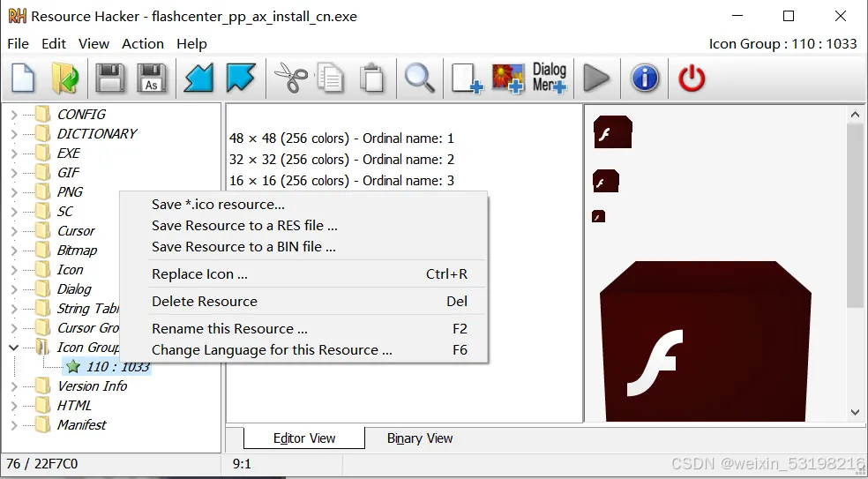The width and height of the screenshot is (868, 479).
Task: Click the Save As floppy disk icon
Action: pyautogui.click(x=152, y=79)
